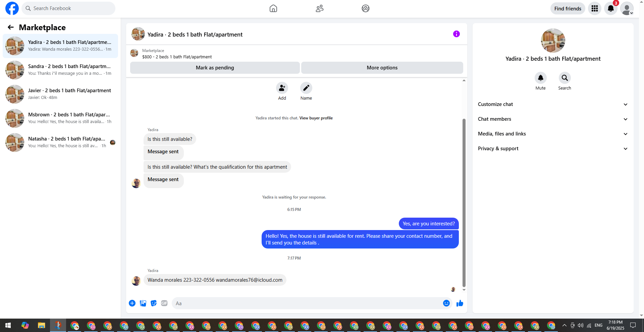Open the Friends icon in top bar
Screen dimensions: 644x332
coord(320,8)
